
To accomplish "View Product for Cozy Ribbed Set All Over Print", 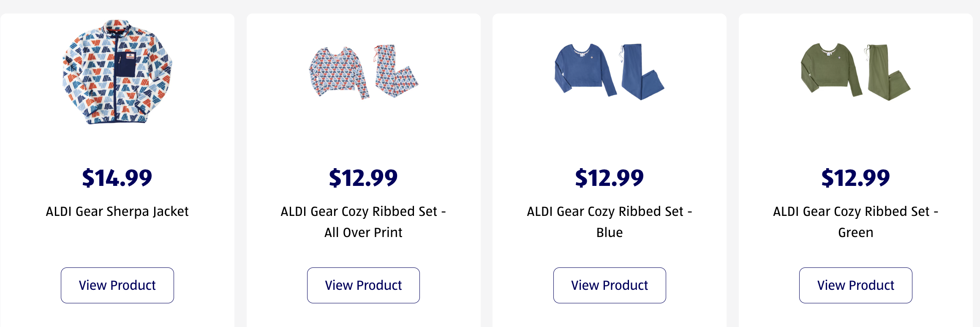I will pos(363,285).
